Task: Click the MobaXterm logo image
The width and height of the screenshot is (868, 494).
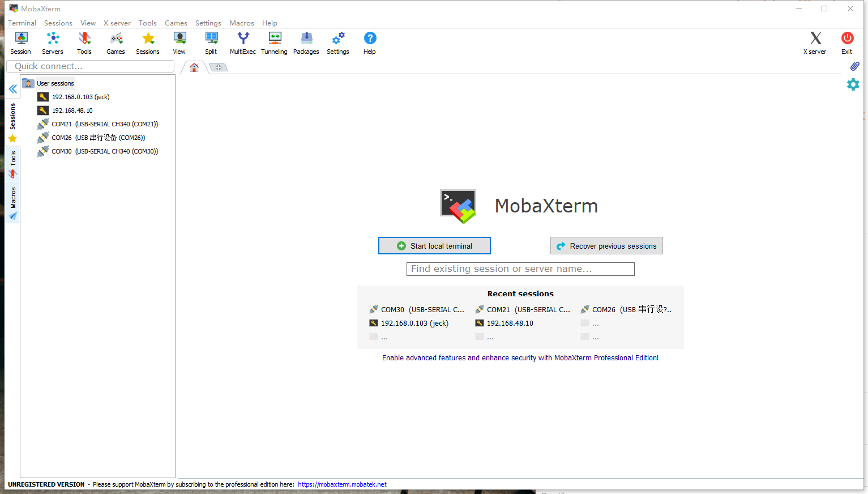Action: click(458, 206)
